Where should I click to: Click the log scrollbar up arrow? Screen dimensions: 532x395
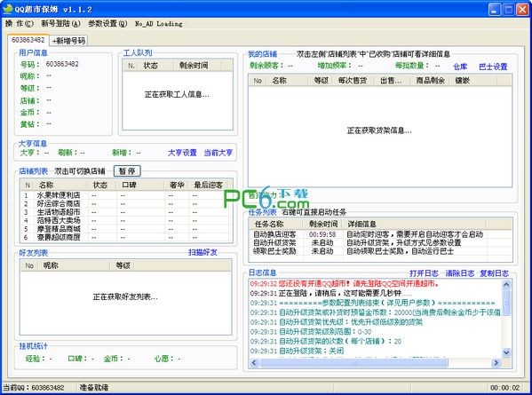[506, 285]
